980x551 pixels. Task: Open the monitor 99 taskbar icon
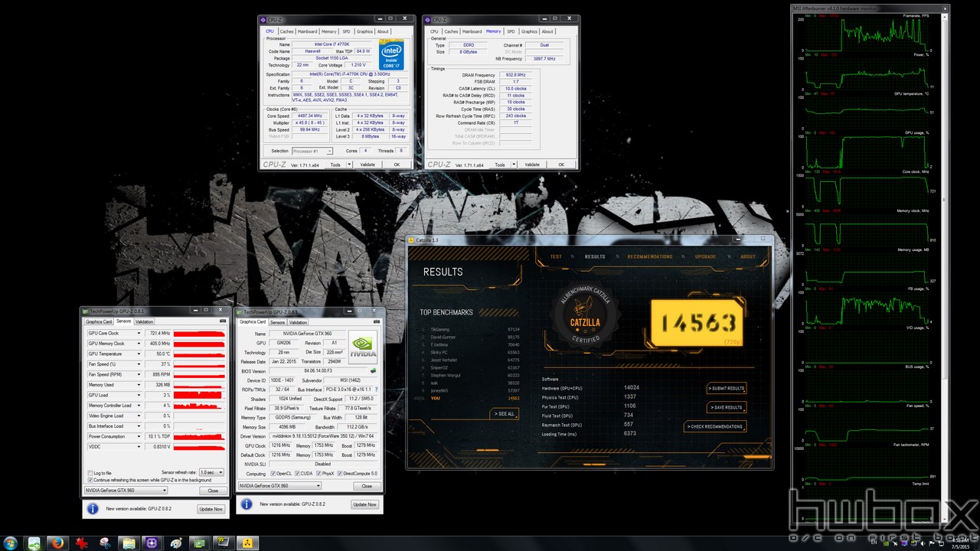[x=224, y=543]
